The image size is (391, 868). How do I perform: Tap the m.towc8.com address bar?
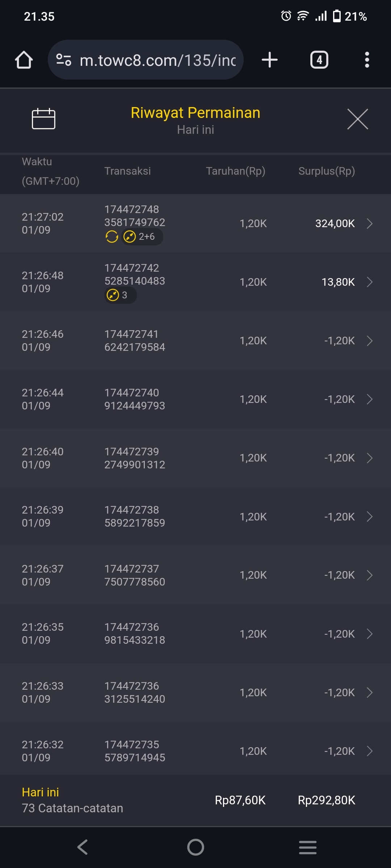(157, 60)
